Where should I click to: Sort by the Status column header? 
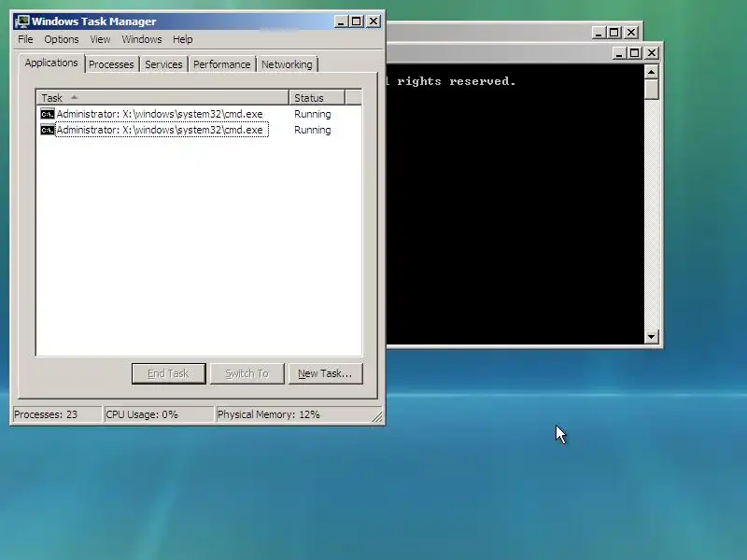[x=317, y=98]
